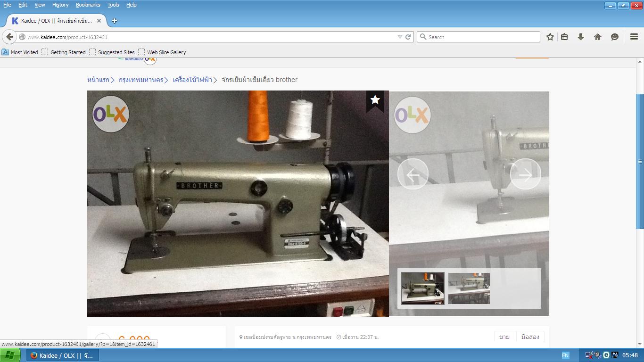Show the URL history dropdown
Image resolution: width=644 pixels, height=362 pixels.
coord(400,37)
